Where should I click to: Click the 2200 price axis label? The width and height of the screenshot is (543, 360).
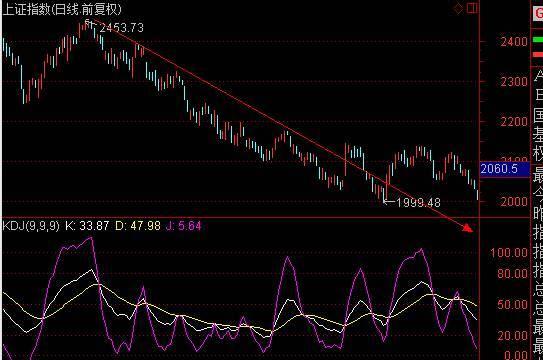coord(514,122)
